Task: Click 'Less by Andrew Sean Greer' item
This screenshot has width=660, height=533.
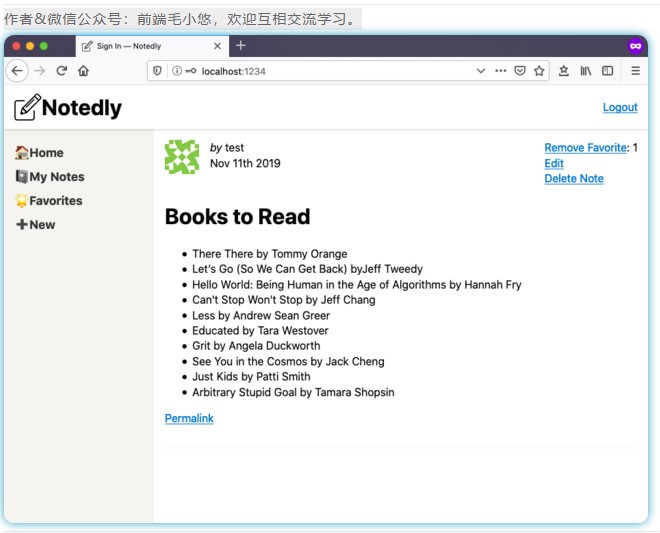Action: coord(261,315)
